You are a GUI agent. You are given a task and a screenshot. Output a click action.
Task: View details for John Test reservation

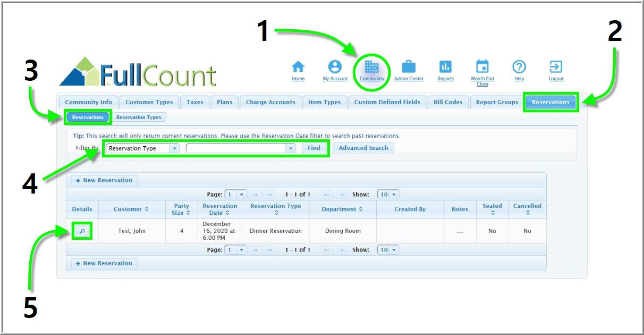pyautogui.click(x=82, y=231)
